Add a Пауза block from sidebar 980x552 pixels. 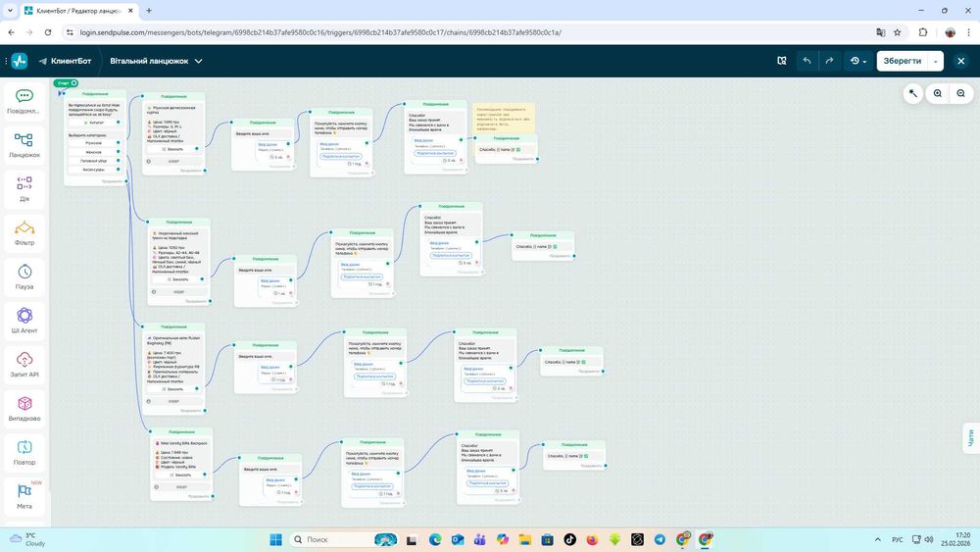(24, 276)
